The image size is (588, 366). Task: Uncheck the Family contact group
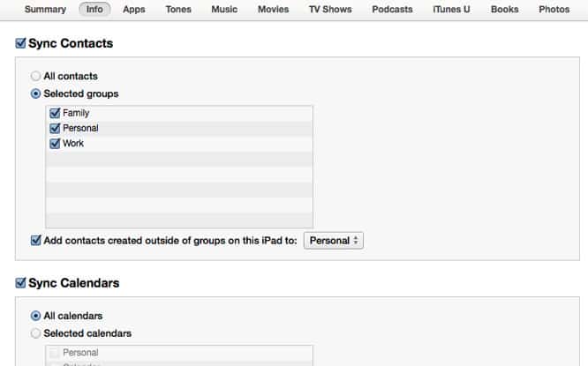click(x=56, y=113)
